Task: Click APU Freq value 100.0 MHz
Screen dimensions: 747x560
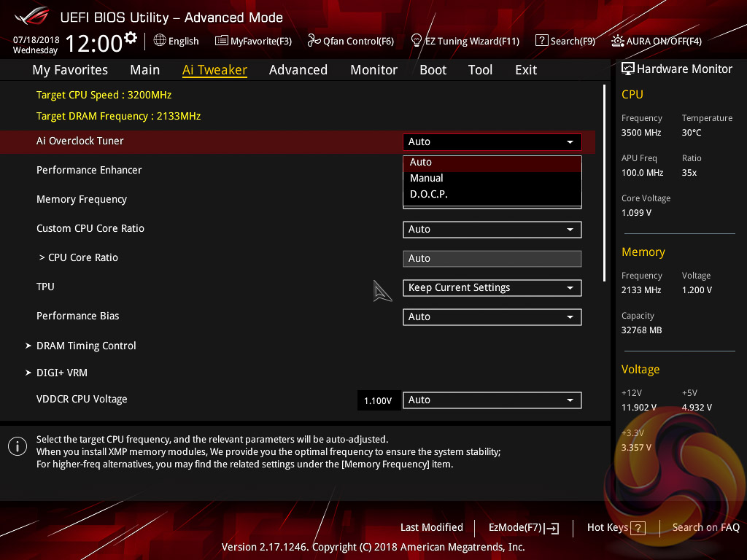Action: point(642,172)
